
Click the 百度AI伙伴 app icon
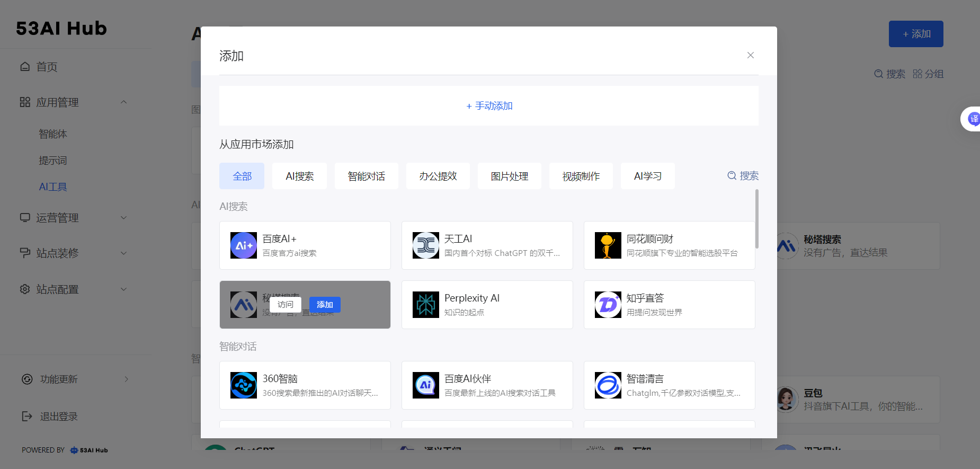426,385
